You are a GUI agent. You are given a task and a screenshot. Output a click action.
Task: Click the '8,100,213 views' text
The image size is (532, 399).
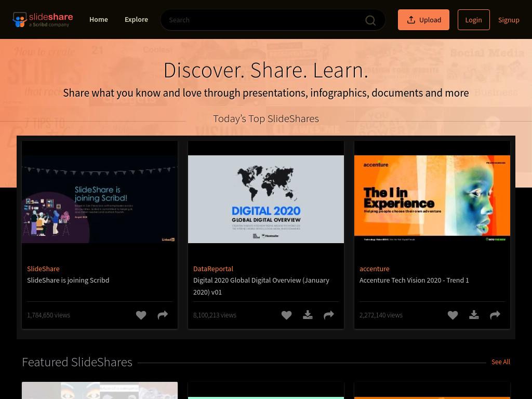tap(215, 315)
